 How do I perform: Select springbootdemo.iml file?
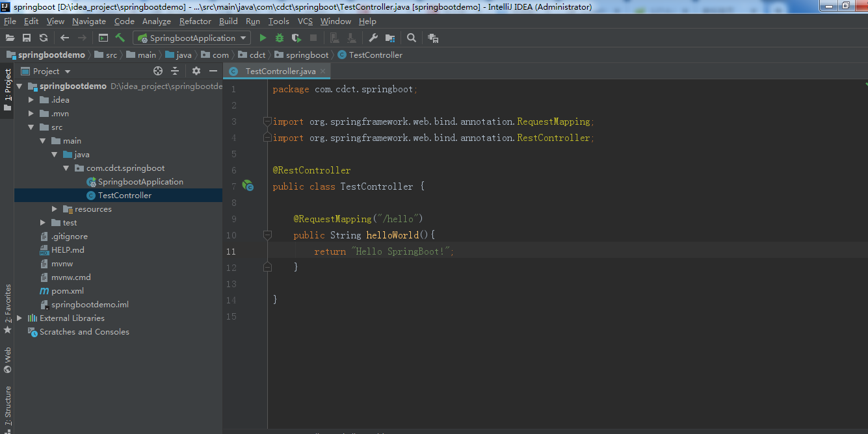[x=90, y=305]
